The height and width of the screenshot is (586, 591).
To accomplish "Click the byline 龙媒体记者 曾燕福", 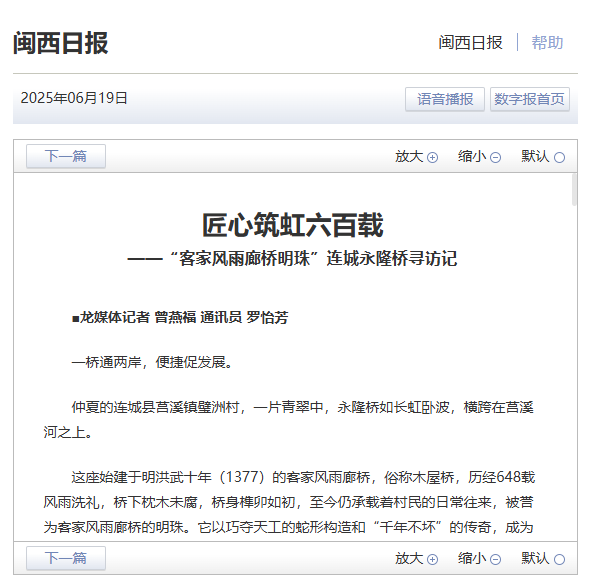I will [x=180, y=317].
